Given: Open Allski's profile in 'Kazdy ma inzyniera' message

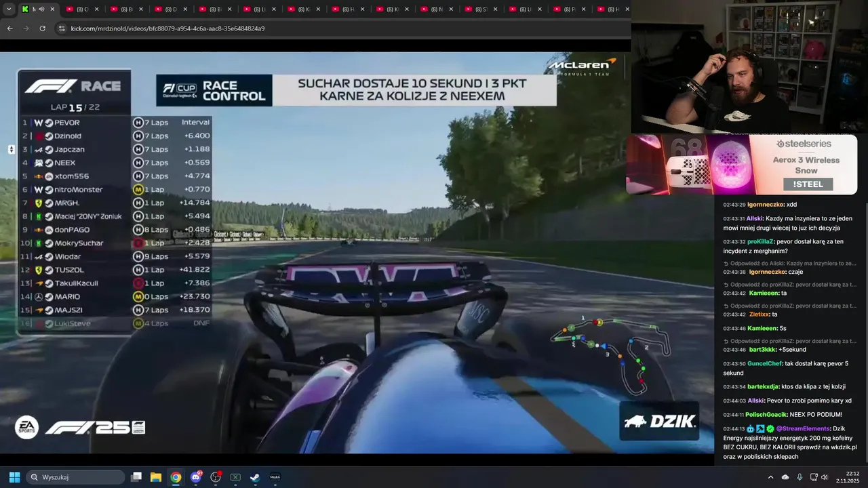Looking at the screenshot, I should tap(754, 219).
